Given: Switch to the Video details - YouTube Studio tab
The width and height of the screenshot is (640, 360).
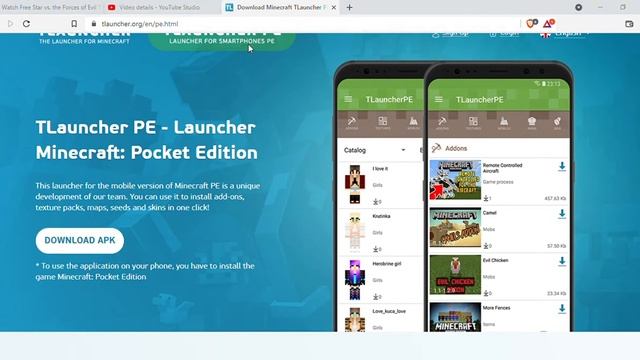Looking at the screenshot, I should tap(160, 7).
